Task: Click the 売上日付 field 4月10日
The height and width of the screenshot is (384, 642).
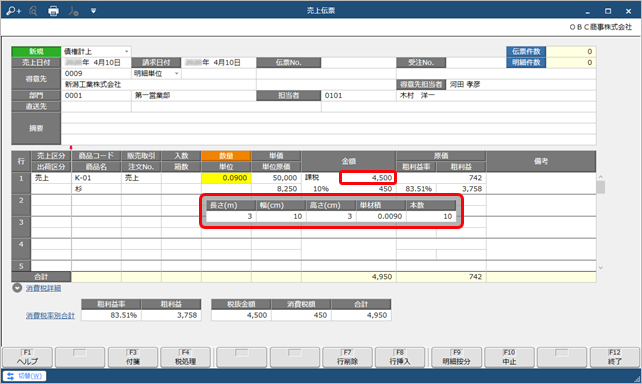Action: [96, 63]
